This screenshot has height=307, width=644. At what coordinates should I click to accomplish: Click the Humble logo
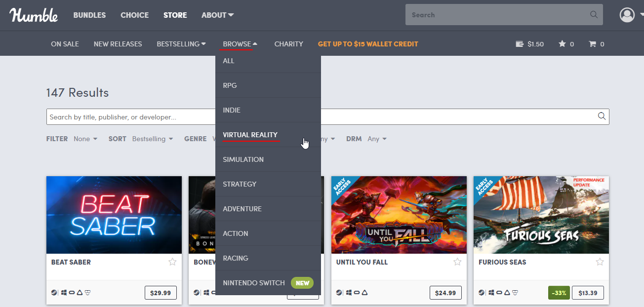[x=34, y=15]
